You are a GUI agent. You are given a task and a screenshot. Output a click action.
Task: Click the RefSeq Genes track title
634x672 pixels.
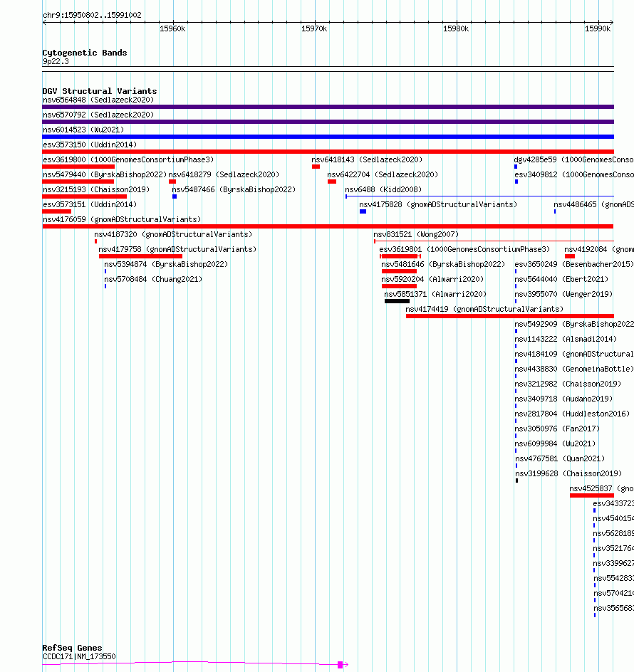pos(72,648)
